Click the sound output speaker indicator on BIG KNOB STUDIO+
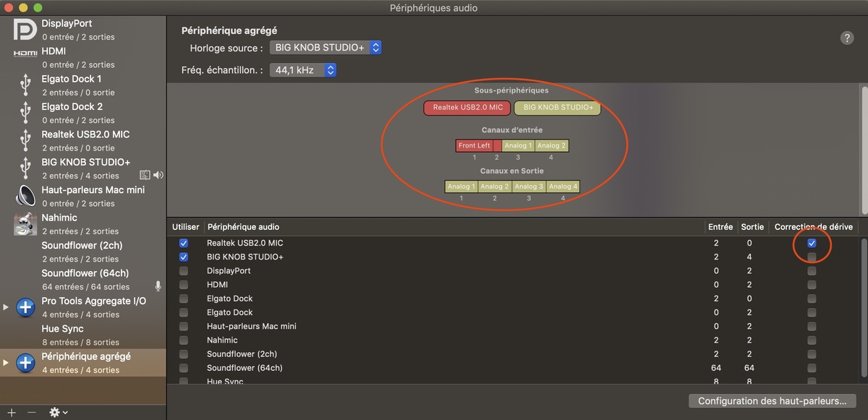868x420 pixels. pos(158,175)
